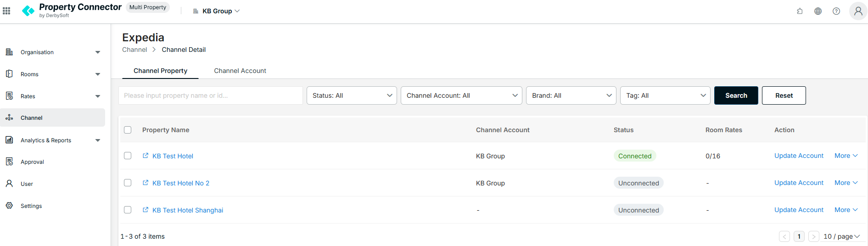Expand the Analytics & Reports menu arrow

point(98,140)
